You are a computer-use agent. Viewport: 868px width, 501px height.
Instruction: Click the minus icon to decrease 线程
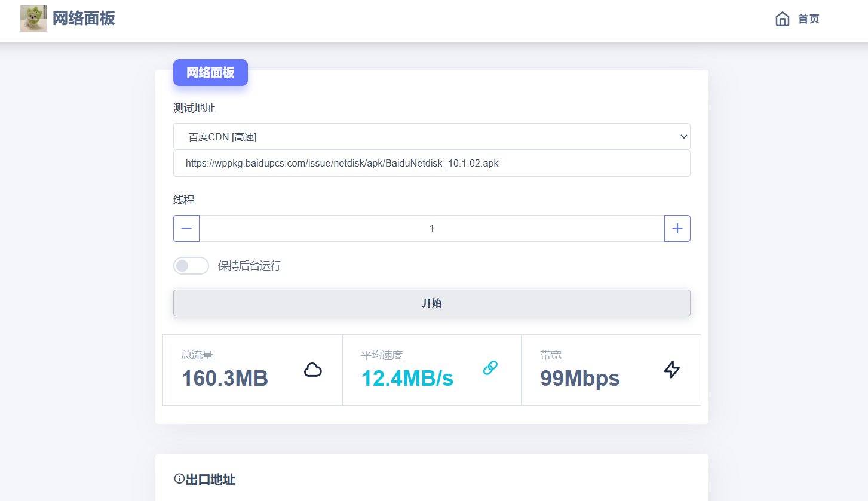(186, 228)
